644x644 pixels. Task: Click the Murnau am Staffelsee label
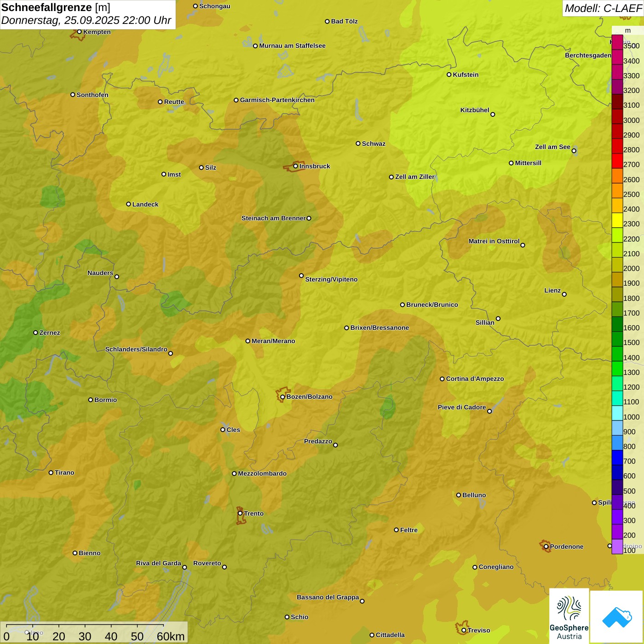292,46
